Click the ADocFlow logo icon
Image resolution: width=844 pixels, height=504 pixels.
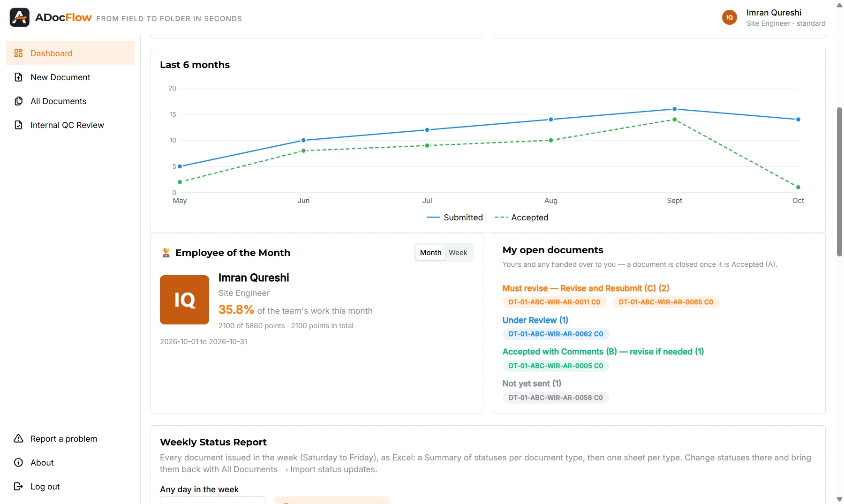pyautogui.click(x=20, y=17)
